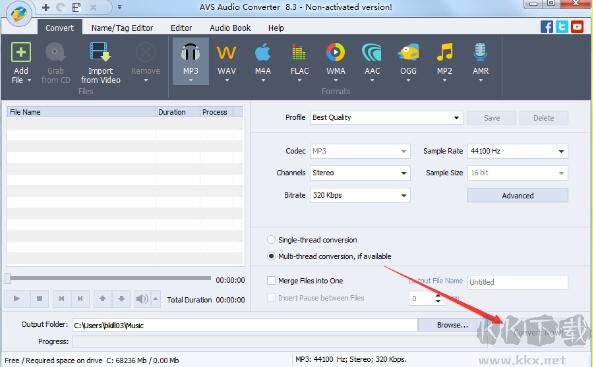
Task: Click the speaker volume icon
Action: click(142, 299)
